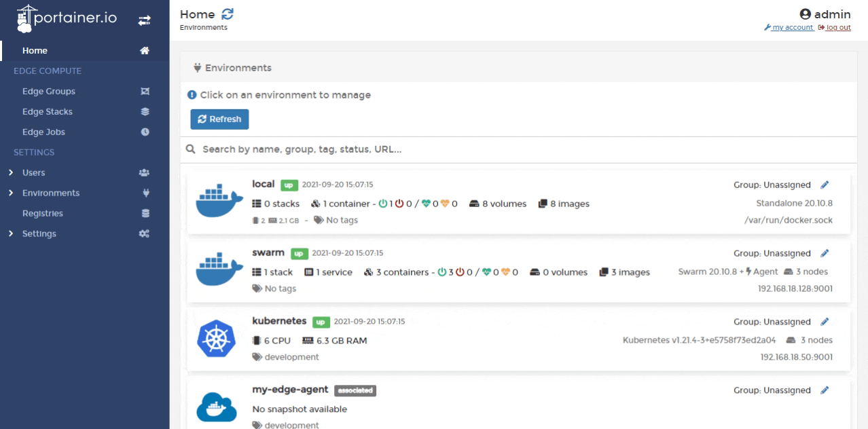Open Registries in the sidebar
This screenshot has width=868, height=429.
click(x=43, y=213)
